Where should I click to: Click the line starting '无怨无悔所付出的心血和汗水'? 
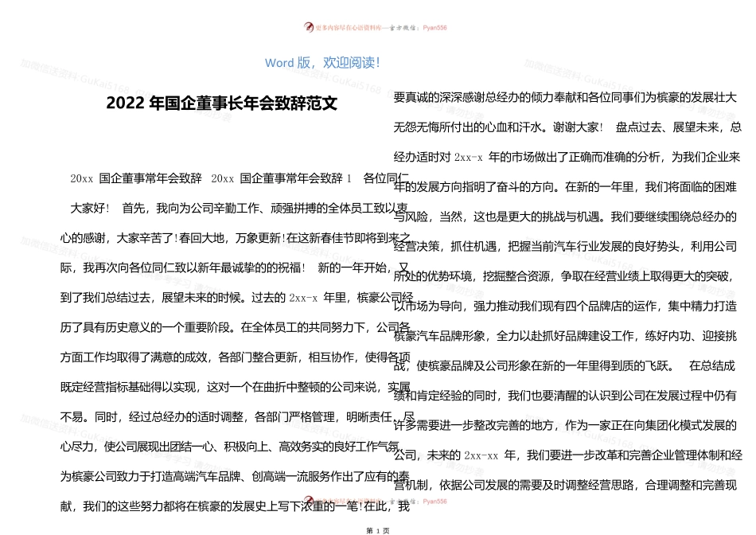coord(565,126)
